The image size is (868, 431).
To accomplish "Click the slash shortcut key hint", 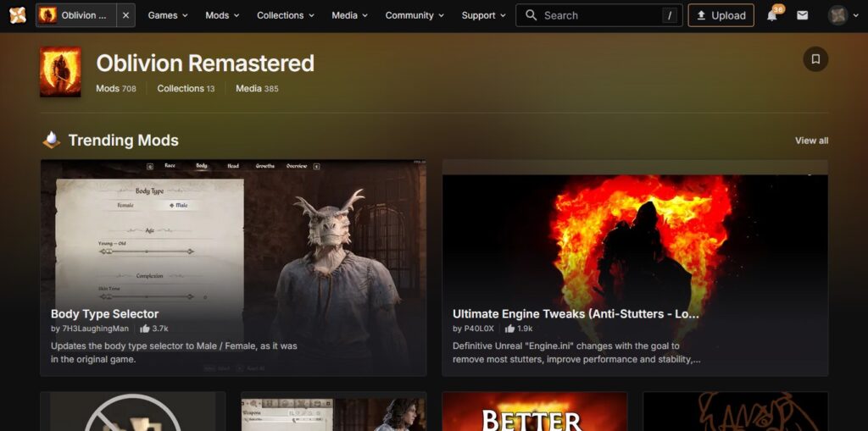I will point(670,15).
